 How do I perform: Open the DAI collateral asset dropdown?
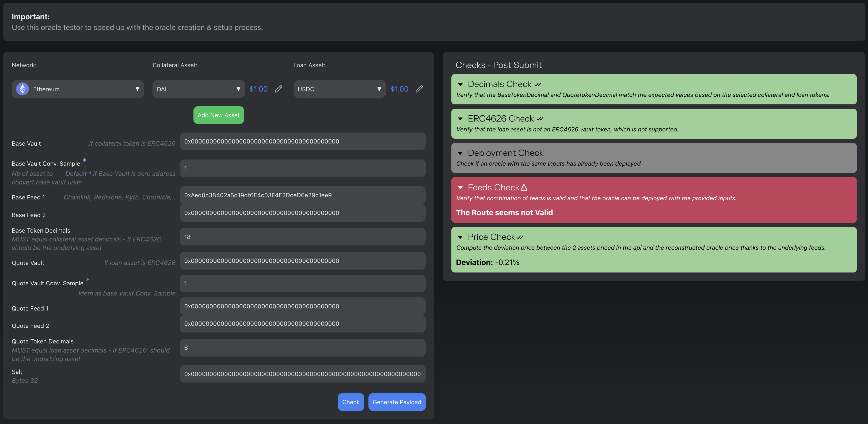point(199,89)
